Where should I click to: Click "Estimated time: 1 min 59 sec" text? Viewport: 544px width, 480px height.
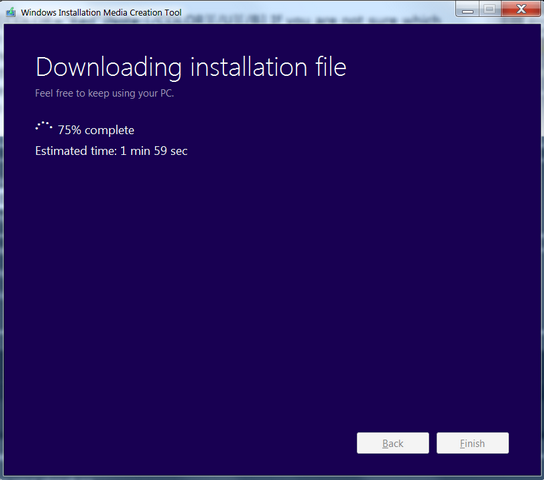[111, 151]
